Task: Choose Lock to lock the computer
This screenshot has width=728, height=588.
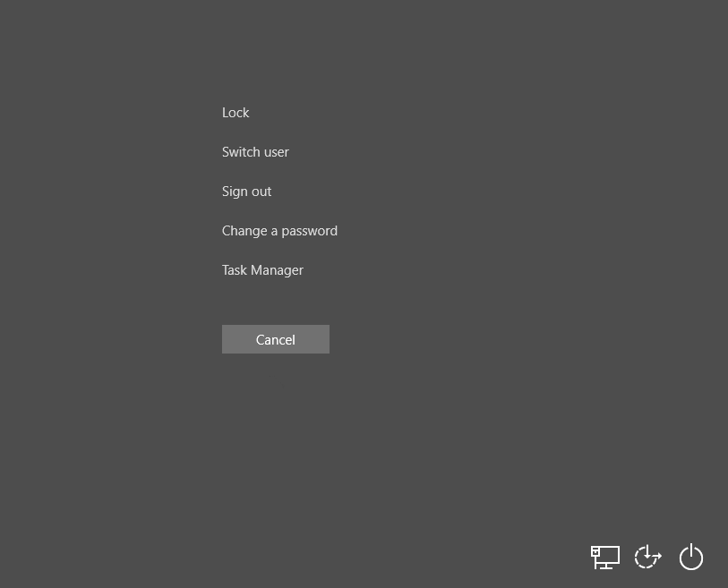Action: click(236, 112)
